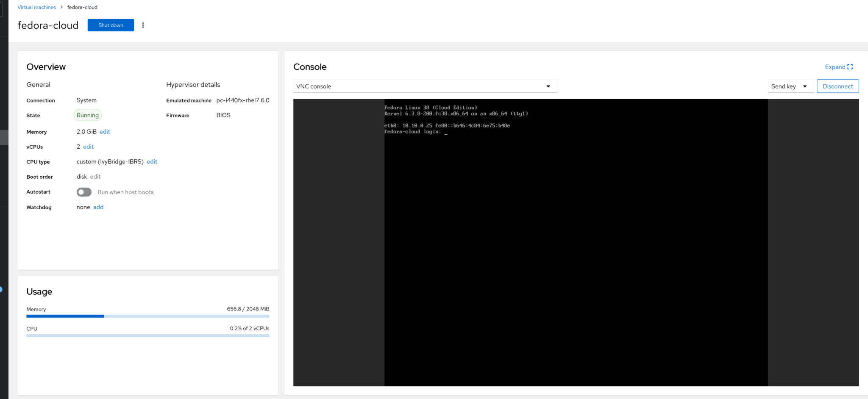Viewport: 868px width, 399px height.
Task: Shut down the fedora-cloud virtual machine
Action: 110,25
